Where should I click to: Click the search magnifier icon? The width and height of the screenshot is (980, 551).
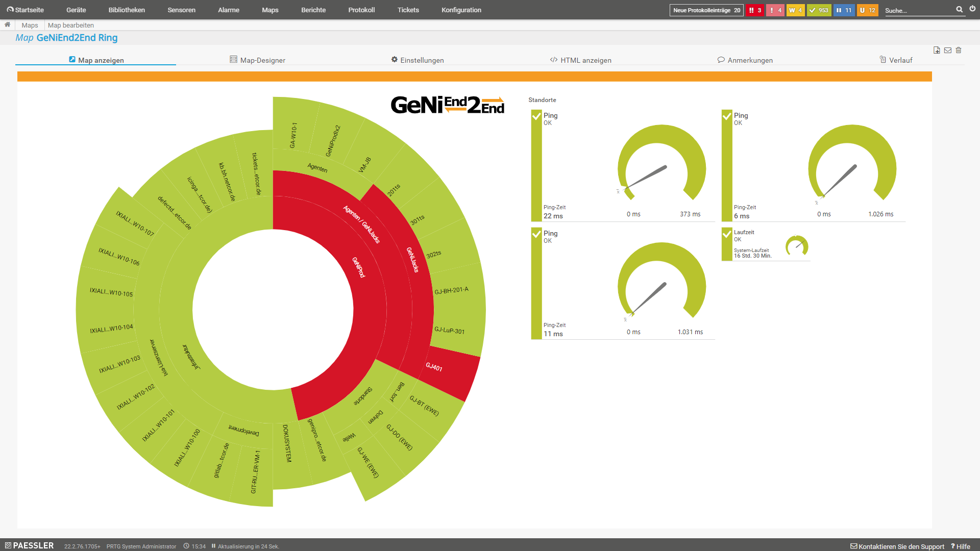[x=960, y=9]
